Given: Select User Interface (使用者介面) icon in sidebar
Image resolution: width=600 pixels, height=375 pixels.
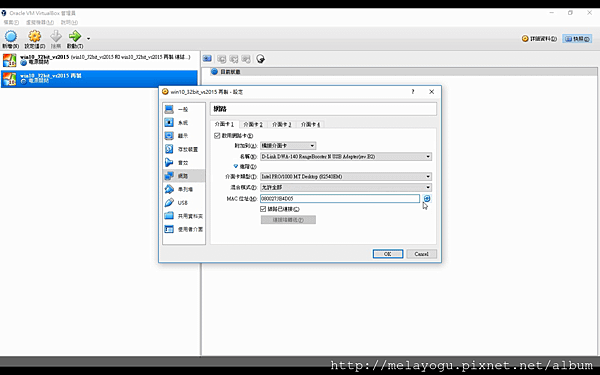Looking at the screenshot, I should (x=169, y=229).
